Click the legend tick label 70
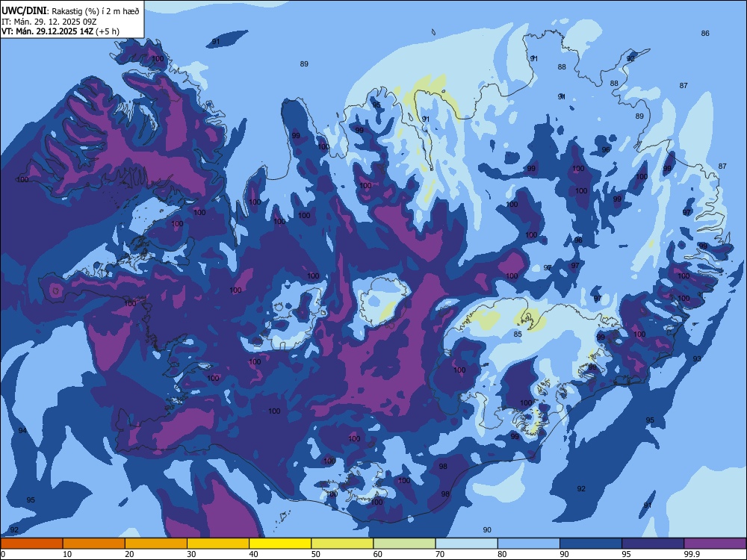747x560 pixels. coord(440,554)
